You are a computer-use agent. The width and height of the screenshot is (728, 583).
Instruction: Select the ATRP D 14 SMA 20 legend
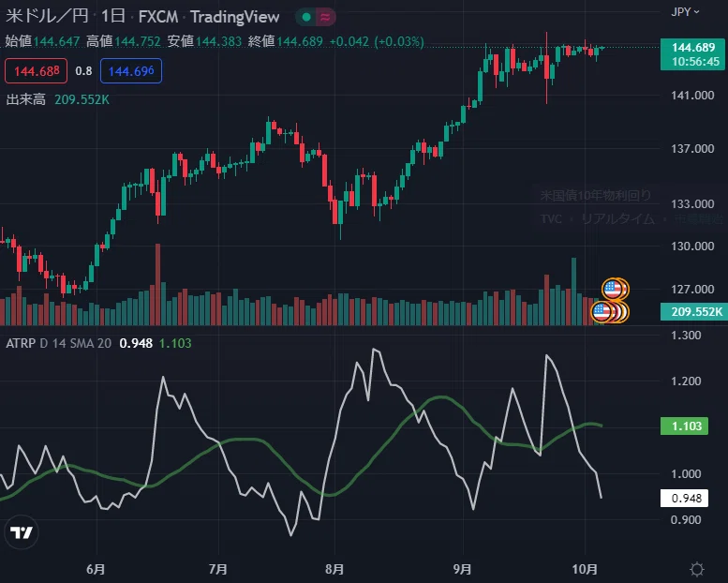58,343
